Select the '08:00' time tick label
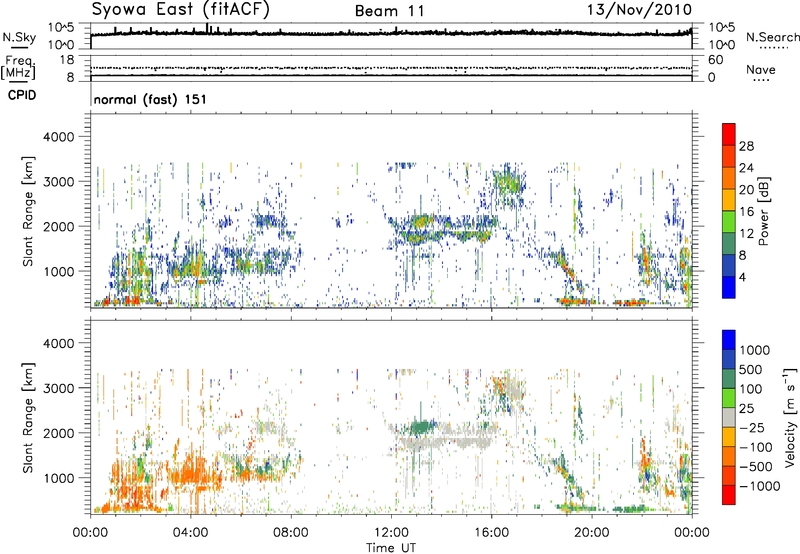The image size is (800, 554). point(291,533)
